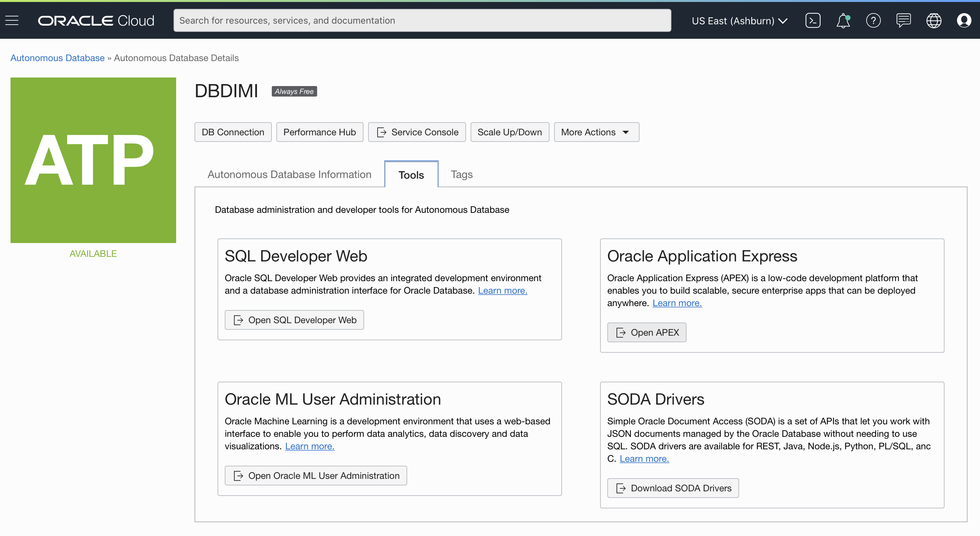Open the help menu
The height and width of the screenshot is (536, 980).
(x=874, y=20)
